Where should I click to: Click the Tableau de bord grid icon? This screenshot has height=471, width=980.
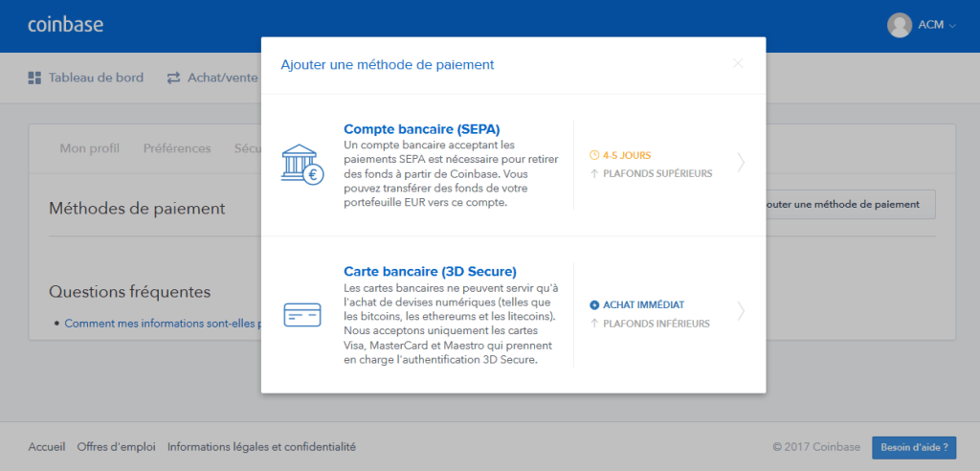[34, 78]
